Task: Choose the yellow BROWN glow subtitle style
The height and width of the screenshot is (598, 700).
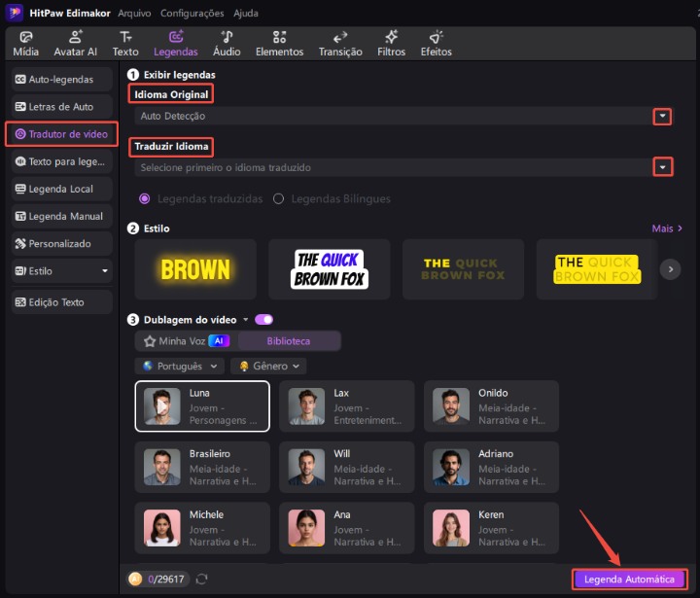Action: point(195,269)
